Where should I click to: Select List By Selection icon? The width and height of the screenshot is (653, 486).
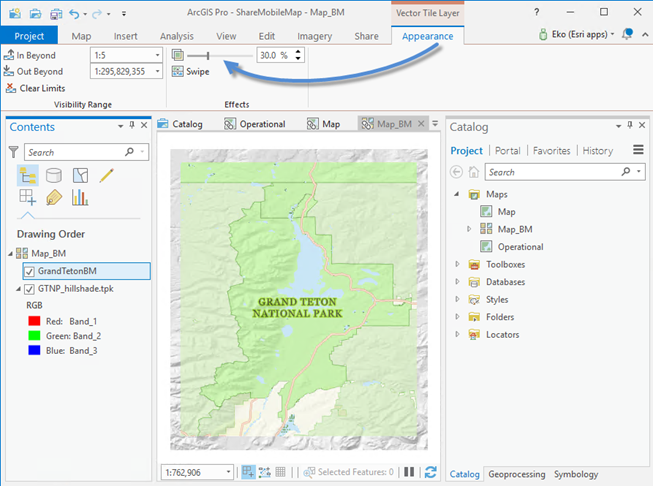point(80,175)
